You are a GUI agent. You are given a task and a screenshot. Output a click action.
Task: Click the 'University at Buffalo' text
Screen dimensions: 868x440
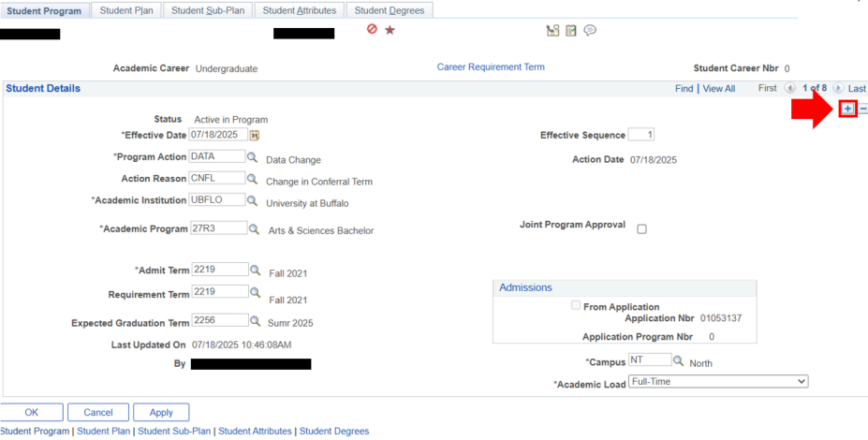pyautogui.click(x=307, y=203)
